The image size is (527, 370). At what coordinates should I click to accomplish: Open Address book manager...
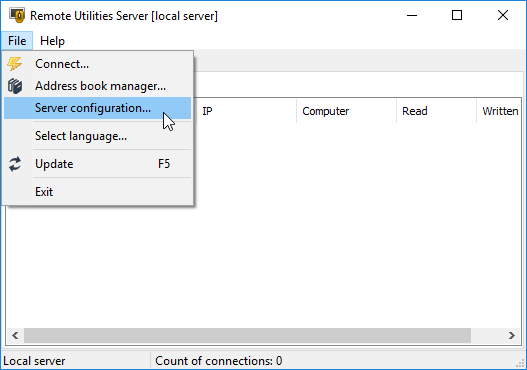tap(97, 86)
